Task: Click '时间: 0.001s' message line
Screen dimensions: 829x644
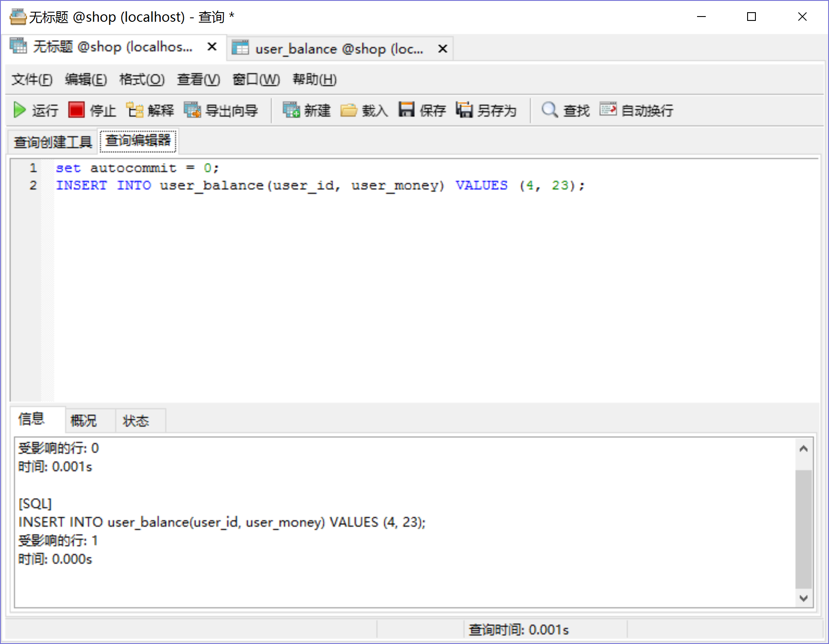Action: 55,467
